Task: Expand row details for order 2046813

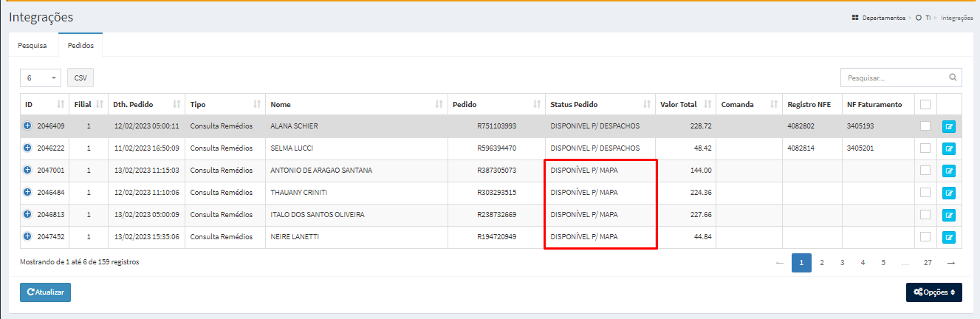Action: [x=27, y=215]
